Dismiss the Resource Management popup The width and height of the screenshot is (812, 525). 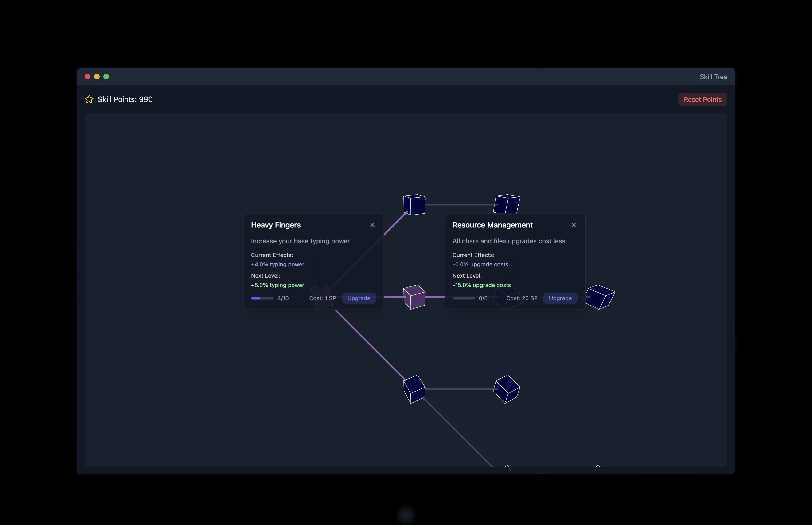[574, 225]
